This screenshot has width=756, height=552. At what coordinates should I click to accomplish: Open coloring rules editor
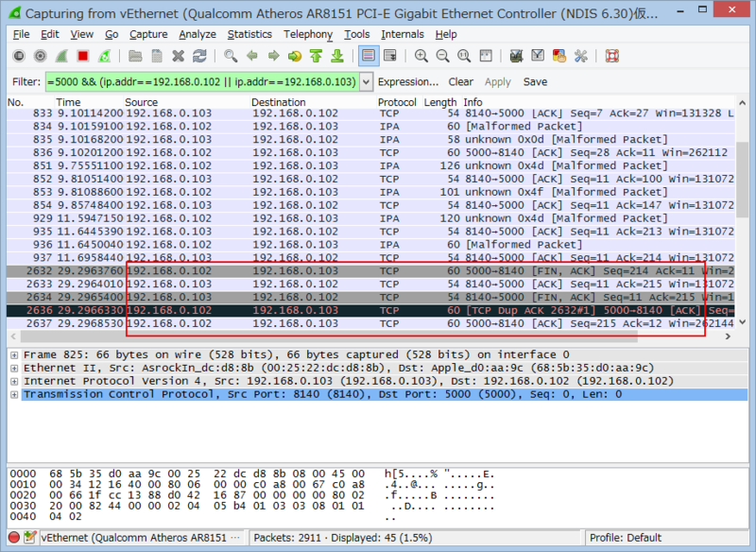[x=559, y=56]
